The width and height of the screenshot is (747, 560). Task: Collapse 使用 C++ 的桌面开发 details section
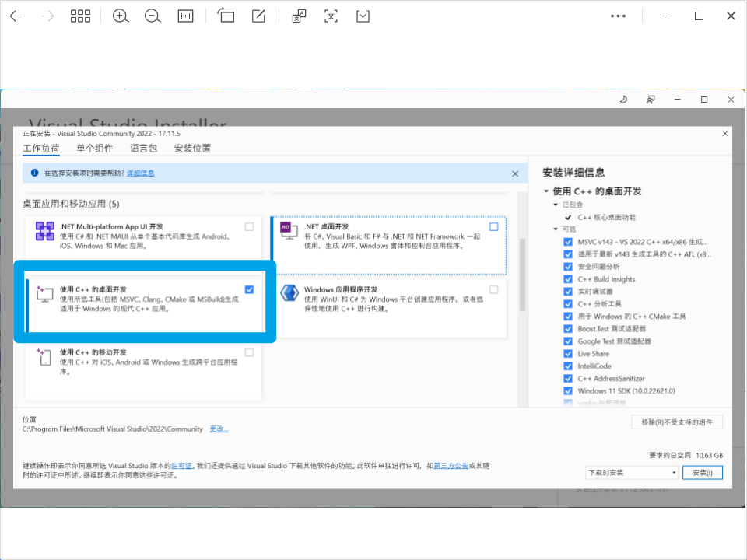tap(546, 191)
